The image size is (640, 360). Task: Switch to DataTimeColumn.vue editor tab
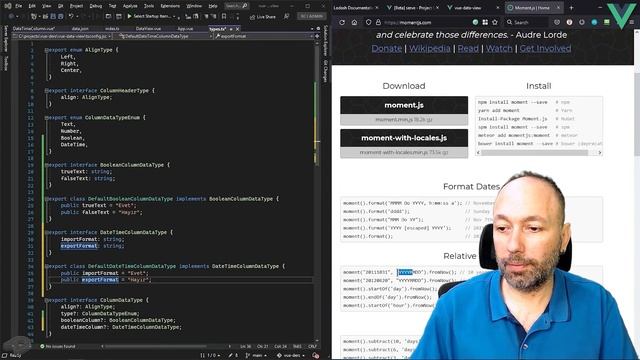33,29
